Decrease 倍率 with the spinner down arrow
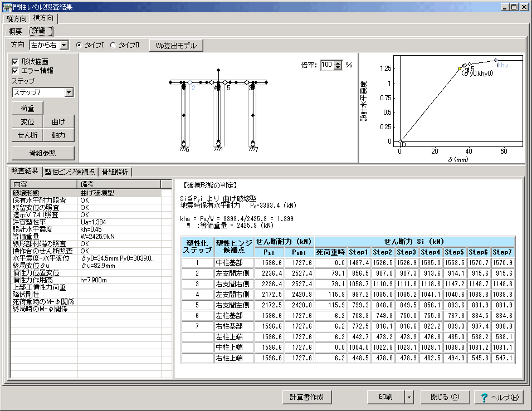The width and height of the screenshot is (532, 411). 338,67
